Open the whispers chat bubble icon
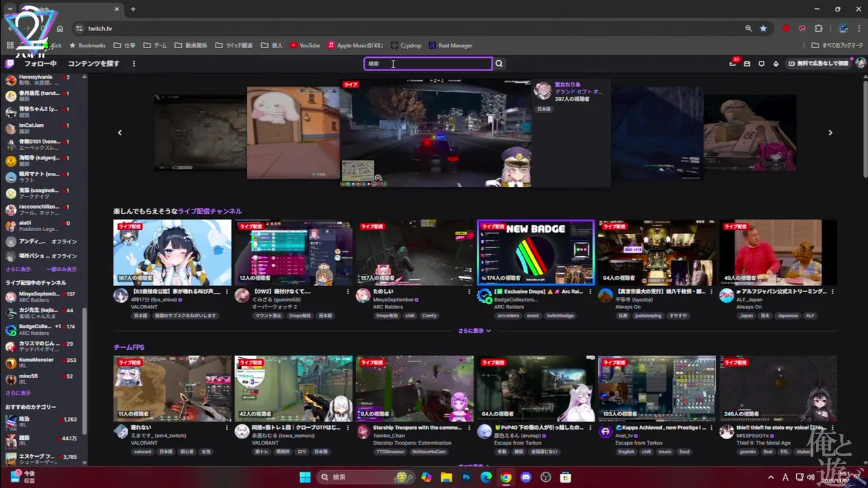The width and height of the screenshot is (868, 488). tap(761, 64)
